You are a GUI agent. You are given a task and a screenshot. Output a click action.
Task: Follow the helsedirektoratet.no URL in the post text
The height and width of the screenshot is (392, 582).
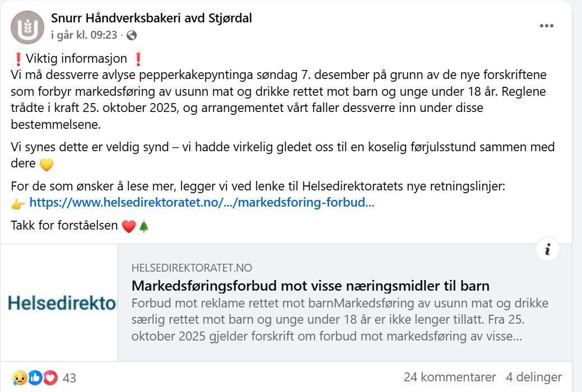tap(202, 203)
